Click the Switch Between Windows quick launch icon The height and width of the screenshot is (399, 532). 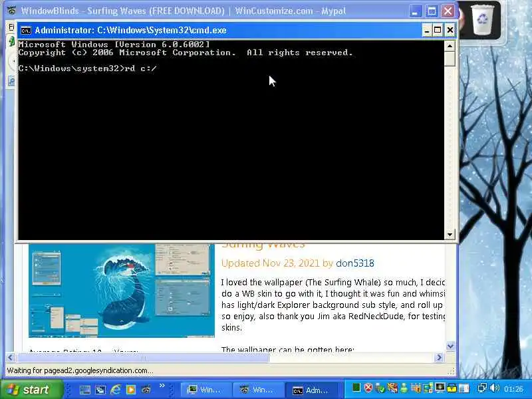click(x=100, y=390)
